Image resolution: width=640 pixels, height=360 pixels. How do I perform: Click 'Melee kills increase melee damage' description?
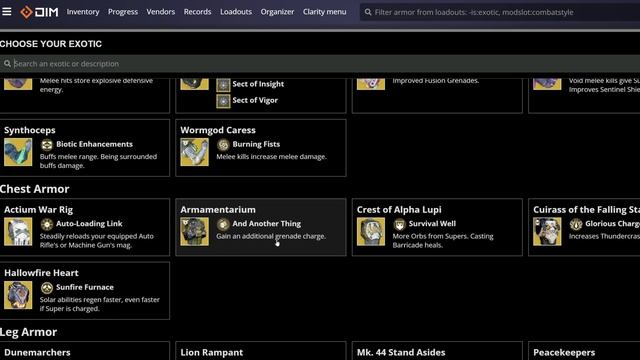click(x=271, y=157)
